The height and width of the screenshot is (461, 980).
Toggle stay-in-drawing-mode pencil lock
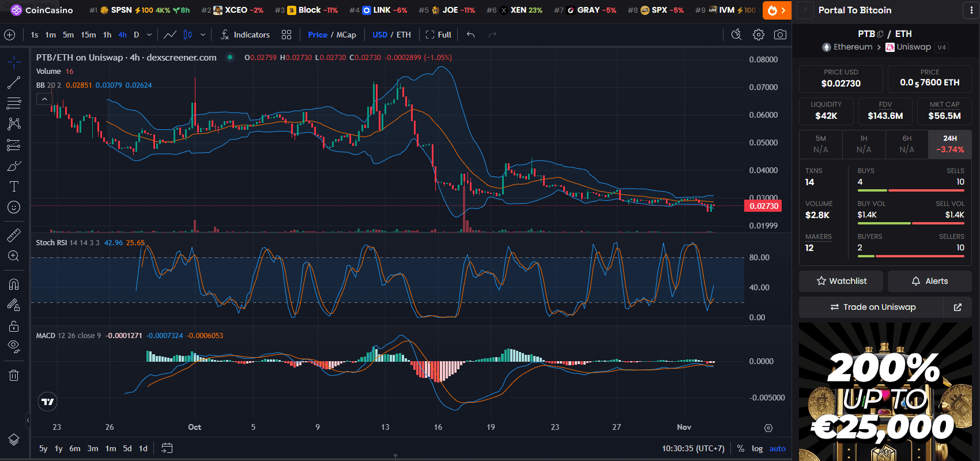coord(14,305)
